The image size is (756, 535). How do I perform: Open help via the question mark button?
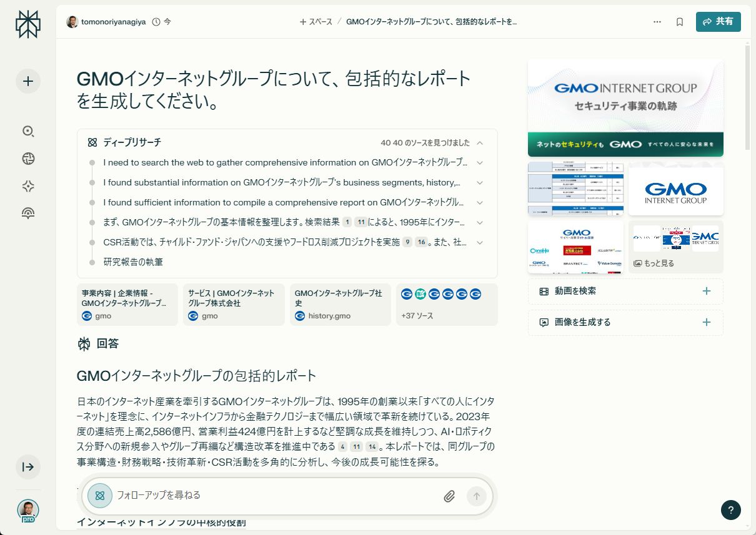click(x=730, y=510)
